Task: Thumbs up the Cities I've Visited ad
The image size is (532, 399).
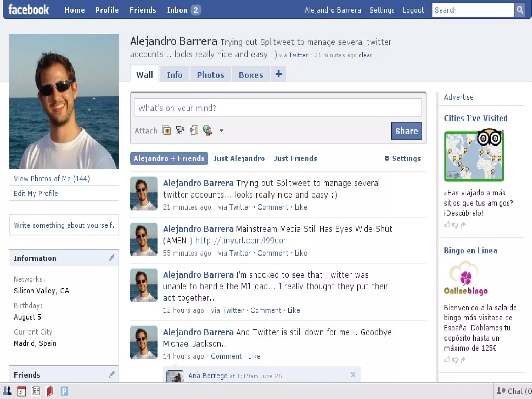Action: (x=447, y=225)
